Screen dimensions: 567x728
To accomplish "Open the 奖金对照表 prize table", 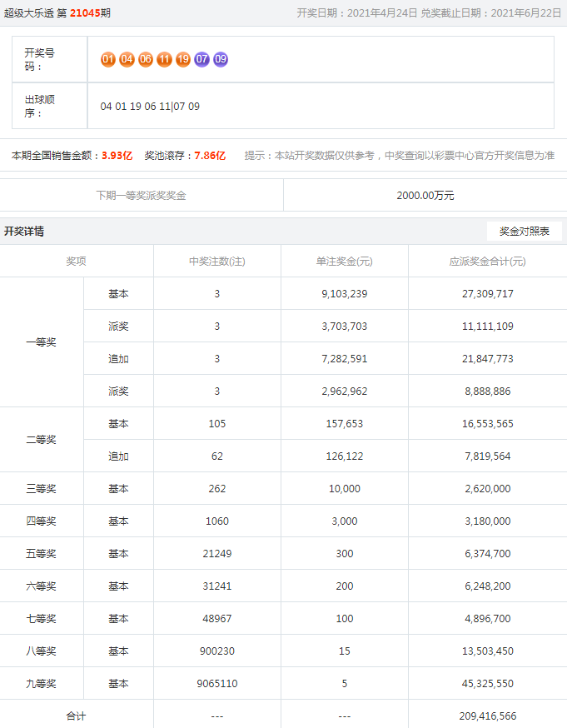I will 525,232.
